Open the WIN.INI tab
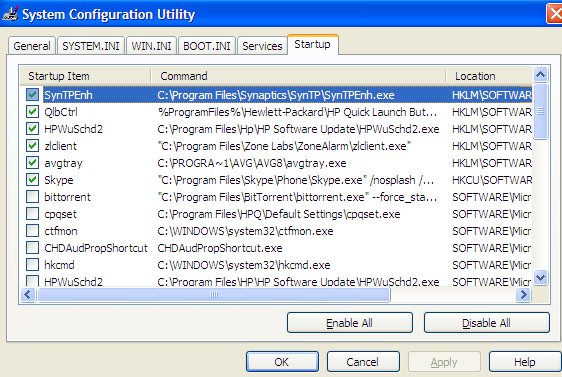The width and height of the screenshot is (562, 377). 151,46
